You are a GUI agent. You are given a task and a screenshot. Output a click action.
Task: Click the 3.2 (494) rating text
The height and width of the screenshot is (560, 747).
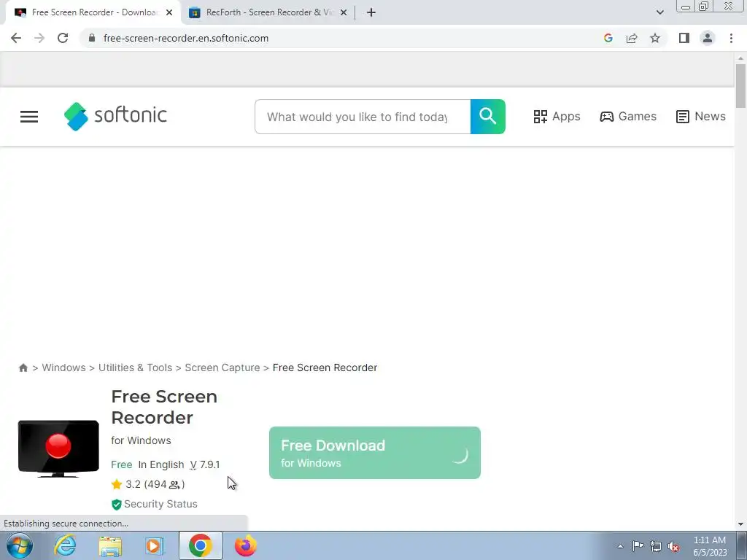pyautogui.click(x=155, y=484)
